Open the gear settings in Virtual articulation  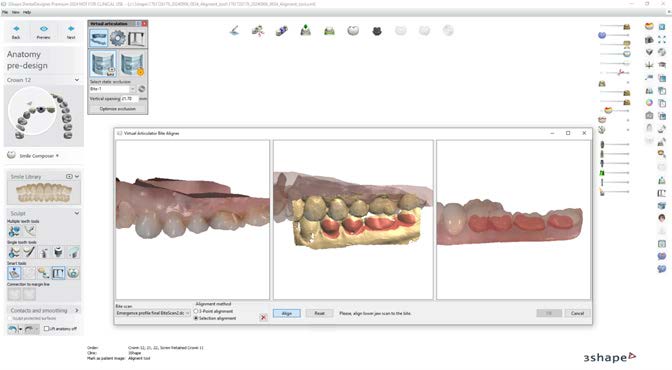tap(117, 39)
